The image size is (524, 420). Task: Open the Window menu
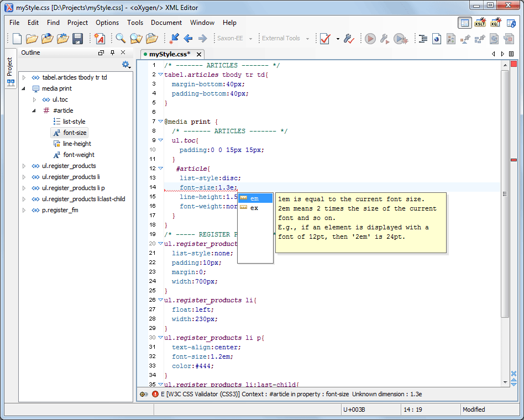click(202, 23)
